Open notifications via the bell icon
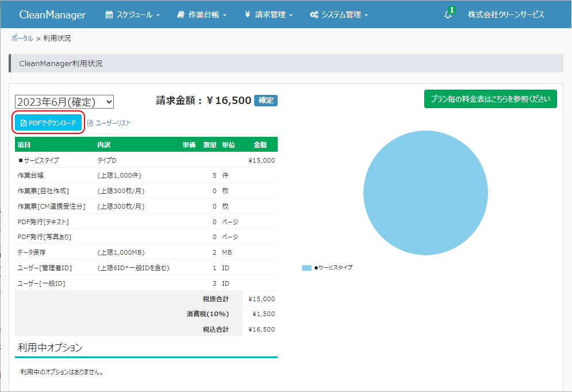 tap(448, 16)
